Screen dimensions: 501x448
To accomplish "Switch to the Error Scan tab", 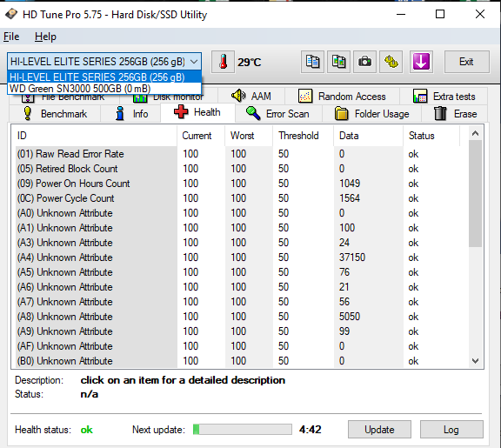I will 278,114.
